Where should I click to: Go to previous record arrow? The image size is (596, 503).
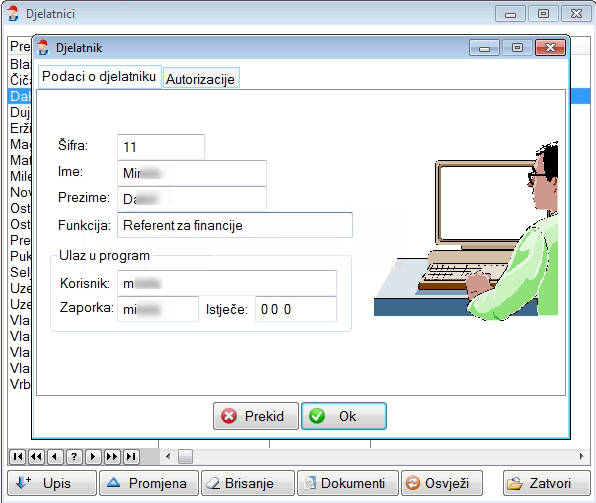click(55, 456)
